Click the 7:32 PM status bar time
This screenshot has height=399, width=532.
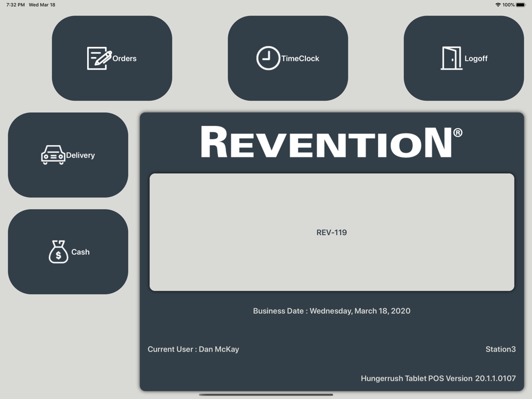(15, 5)
